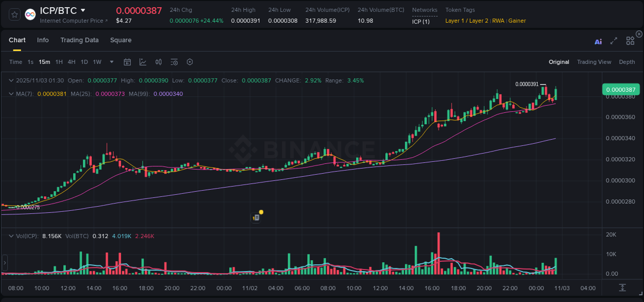Image resolution: width=644 pixels, height=302 pixels.
Task: Switch to the Trading View chart mode
Action: 594,62
